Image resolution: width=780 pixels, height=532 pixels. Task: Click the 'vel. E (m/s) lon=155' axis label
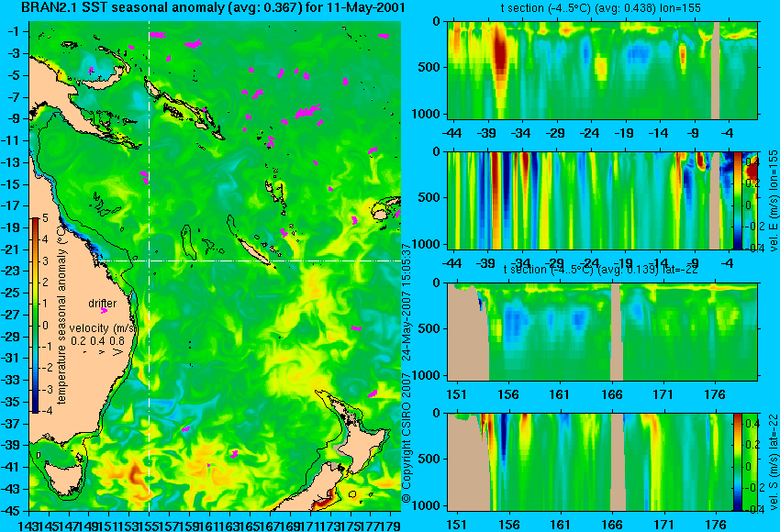[774, 200]
